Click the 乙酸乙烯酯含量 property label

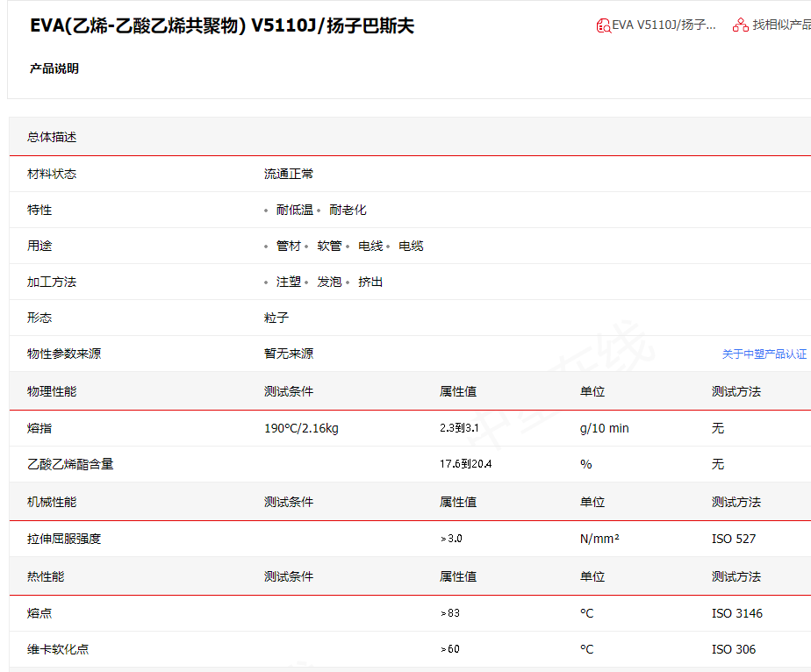click(70, 464)
